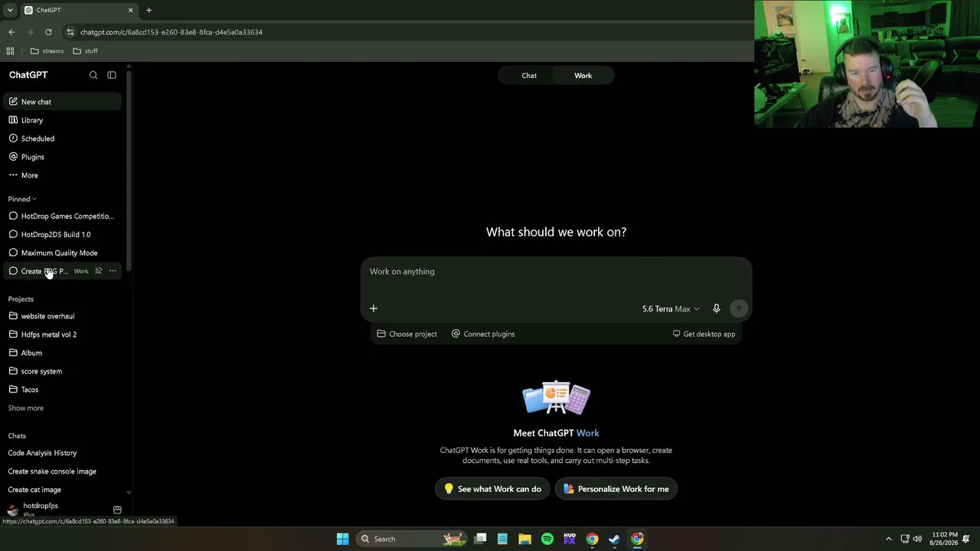Open the stuff bookmark folder

pyautogui.click(x=85, y=51)
